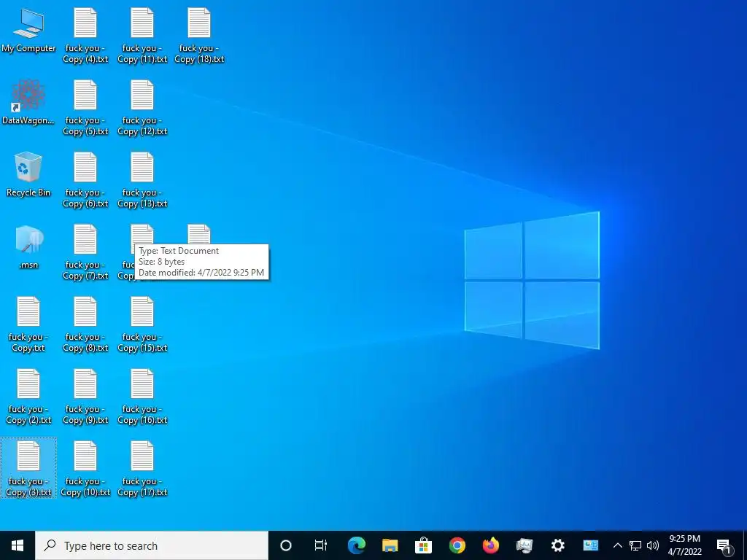Open the monitor graph app in taskbar
This screenshot has height=560, width=747.
(x=524, y=545)
